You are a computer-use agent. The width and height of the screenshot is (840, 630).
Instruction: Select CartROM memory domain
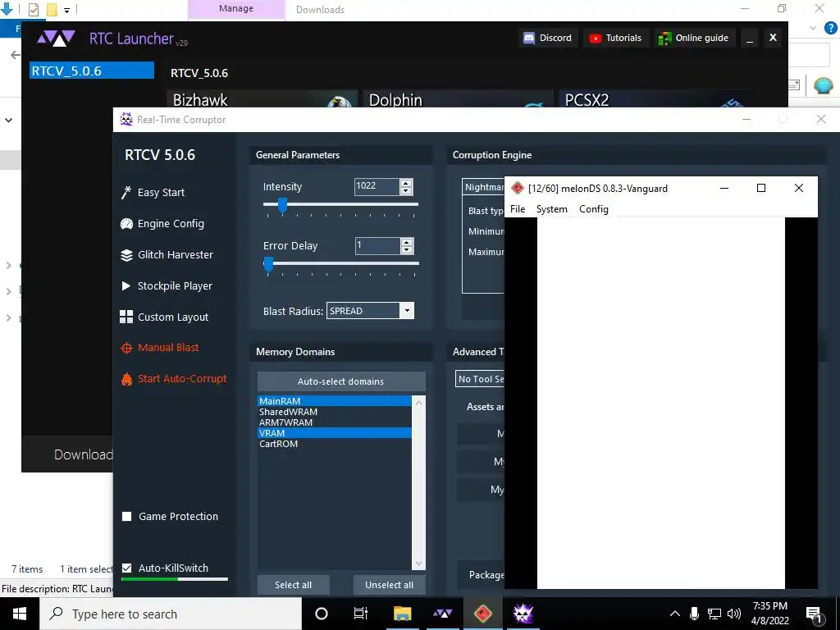335,444
